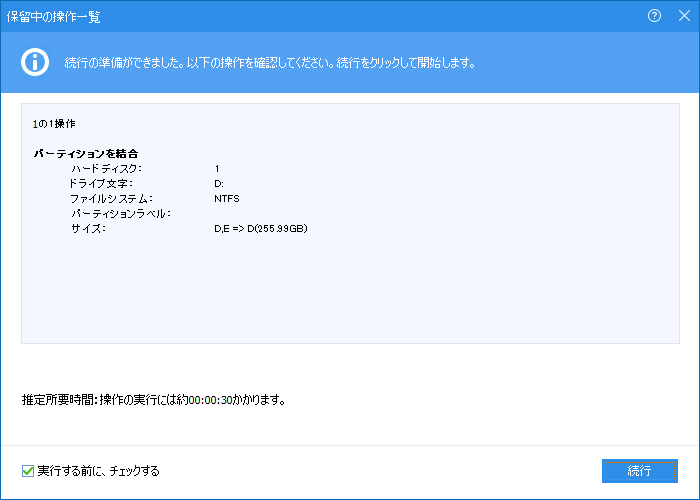Click the 続行の準備ができました banner message
700x500 pixels.
click(x=270, y=62)
